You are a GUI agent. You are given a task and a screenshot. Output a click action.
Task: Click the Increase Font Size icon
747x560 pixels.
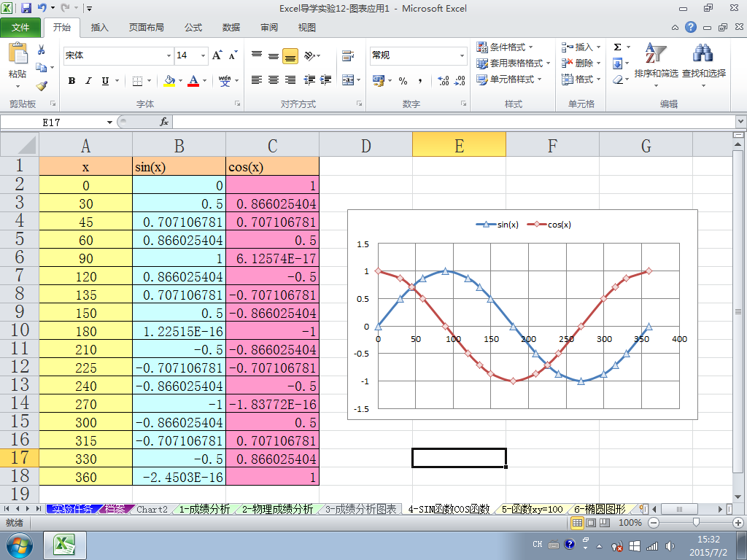pyautogui.click(x=217, y=55)
